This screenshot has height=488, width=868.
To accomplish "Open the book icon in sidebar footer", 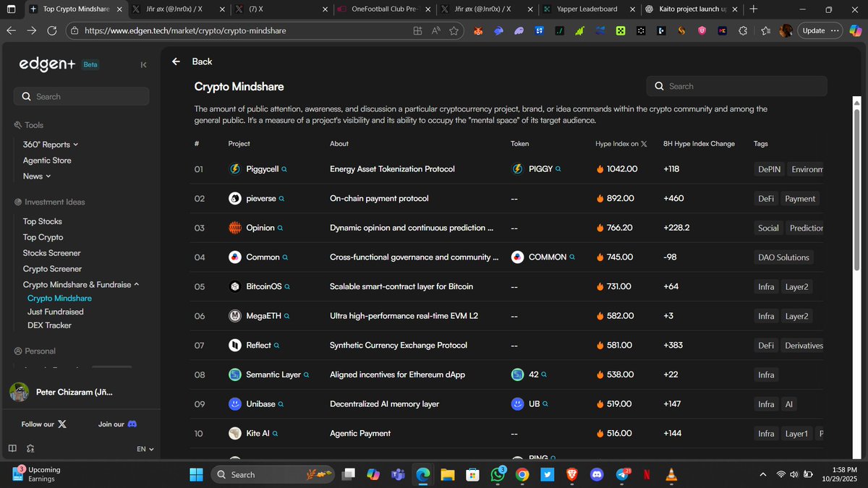I will point(12,449).
